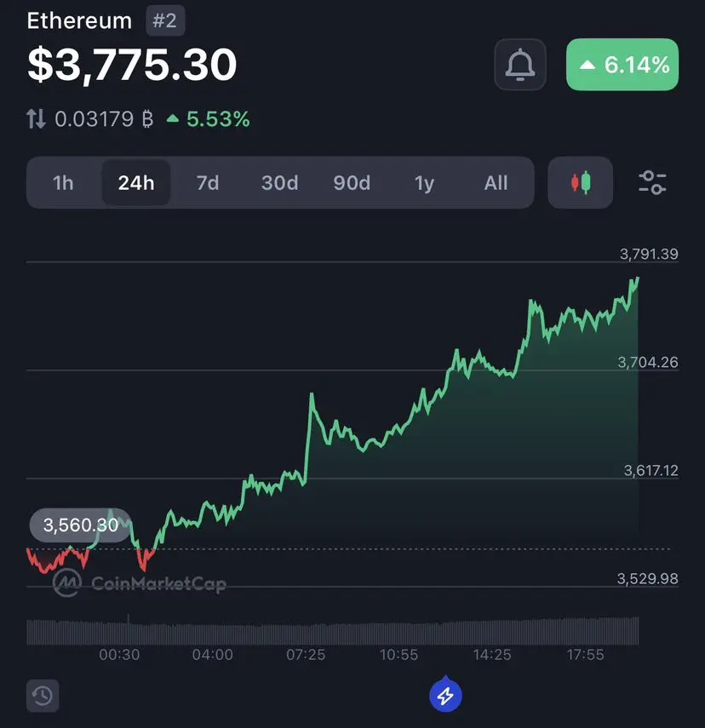Select the 1h time range
The image size is (705, 728).
(x=63, y=183)
